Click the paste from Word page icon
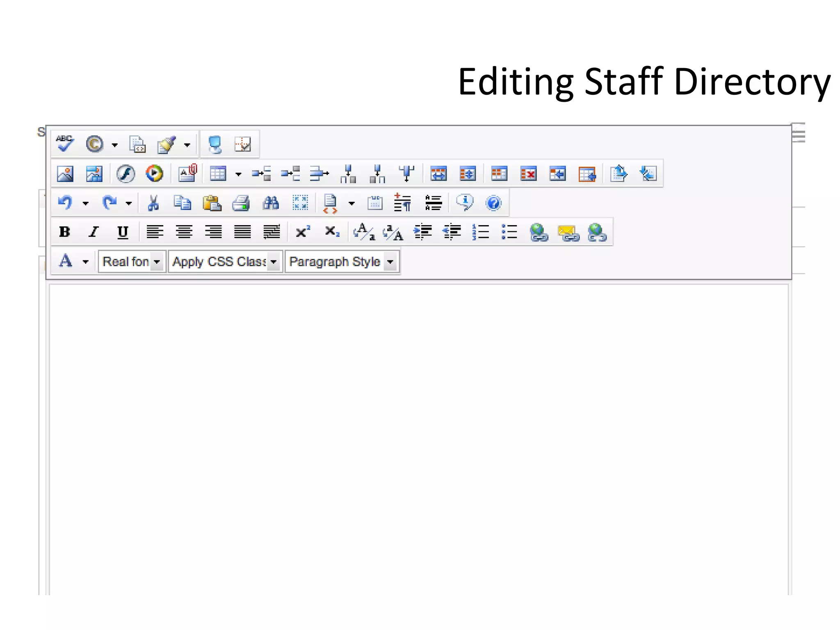Image resolution: width=840 pixels, height=630 pixels. pos(137,144)
